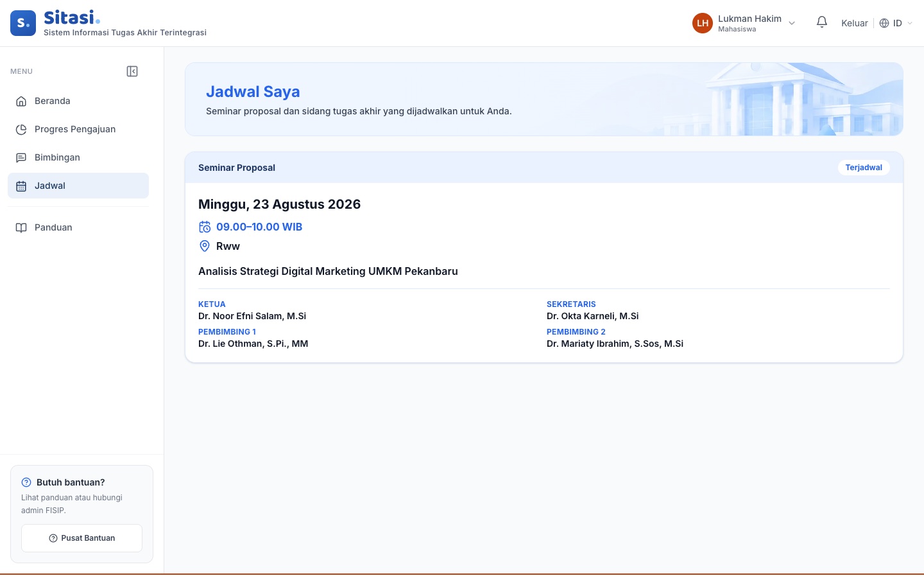The image size is (924, 578).
Task: Click the help circle icon beside Butuh bantuan
Action: pos(26,482)
